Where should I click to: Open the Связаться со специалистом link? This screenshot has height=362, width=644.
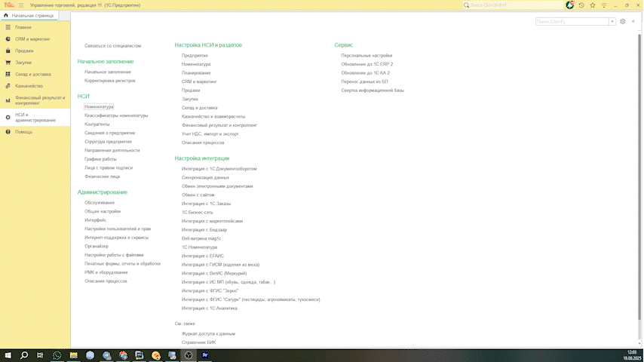click(112, 46)
